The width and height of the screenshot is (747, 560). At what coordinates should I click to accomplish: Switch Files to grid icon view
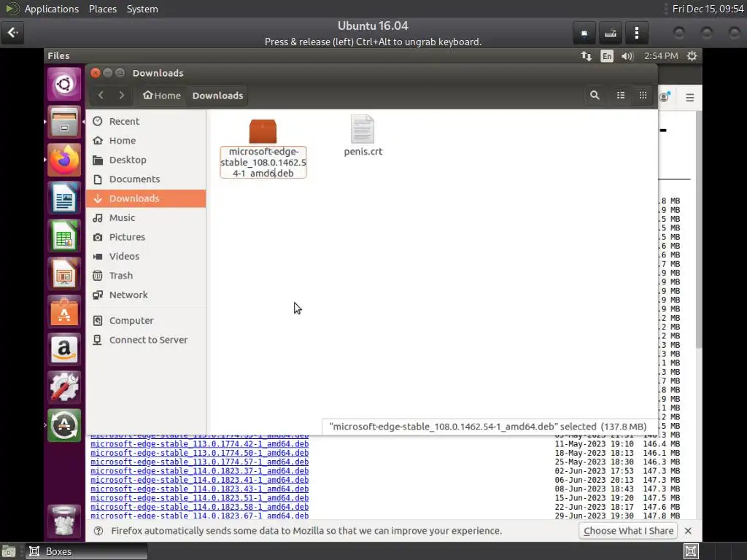643,96
